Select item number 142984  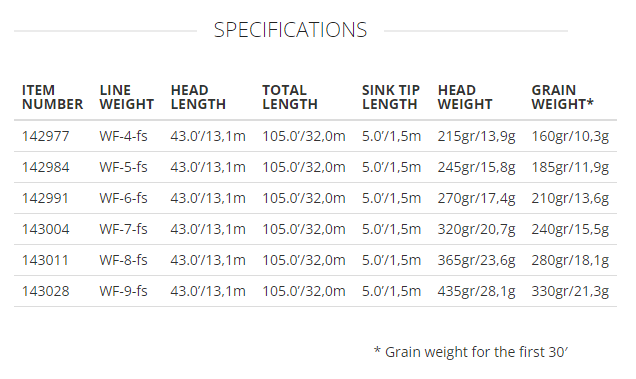[45, 167]
